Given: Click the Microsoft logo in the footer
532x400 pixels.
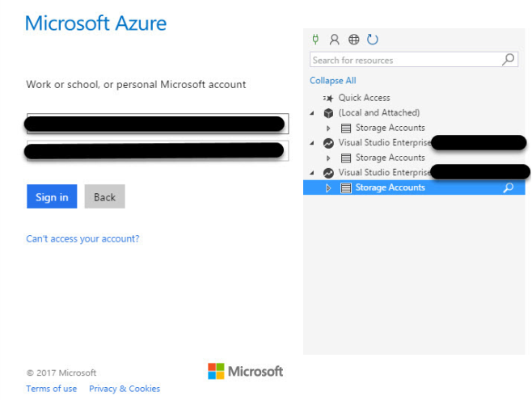Looking at the screenshot, I should pyautogui.click(x=245, y=372).
